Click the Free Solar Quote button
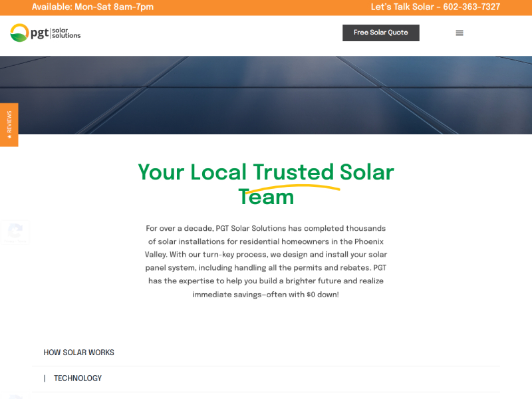532x399 pixels. tap(380, 33)
